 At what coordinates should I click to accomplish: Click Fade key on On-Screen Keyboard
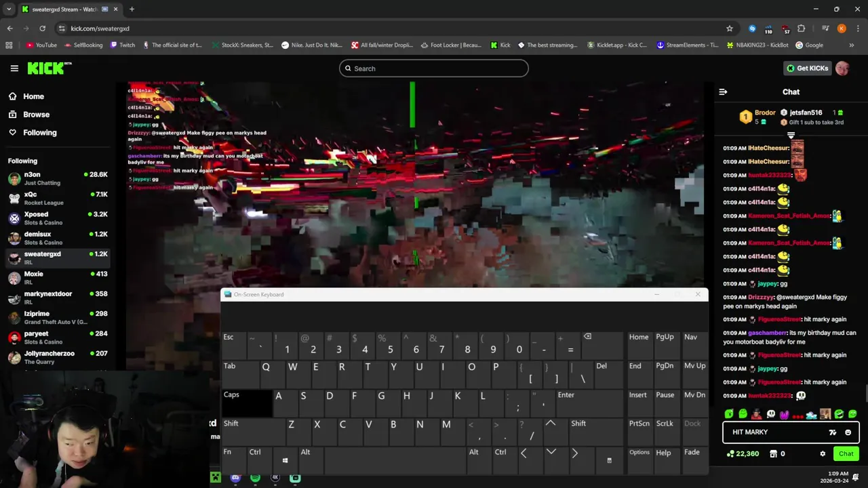pos(694,461)
